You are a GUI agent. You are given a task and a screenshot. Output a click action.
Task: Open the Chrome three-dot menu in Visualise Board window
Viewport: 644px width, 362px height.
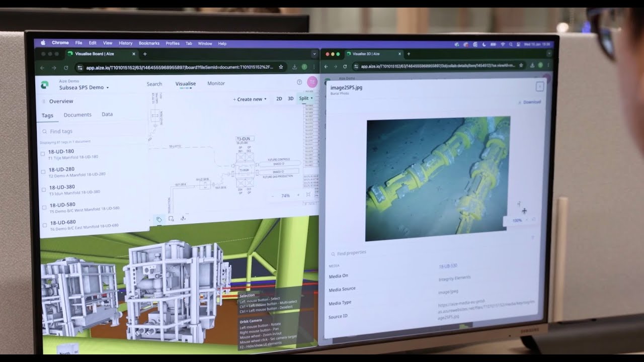coord(313,67)
